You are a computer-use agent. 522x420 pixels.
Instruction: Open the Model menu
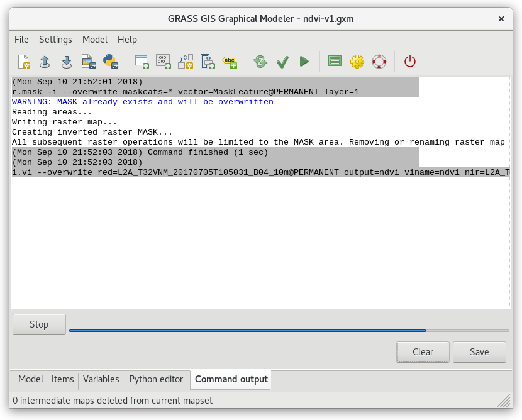95,40
